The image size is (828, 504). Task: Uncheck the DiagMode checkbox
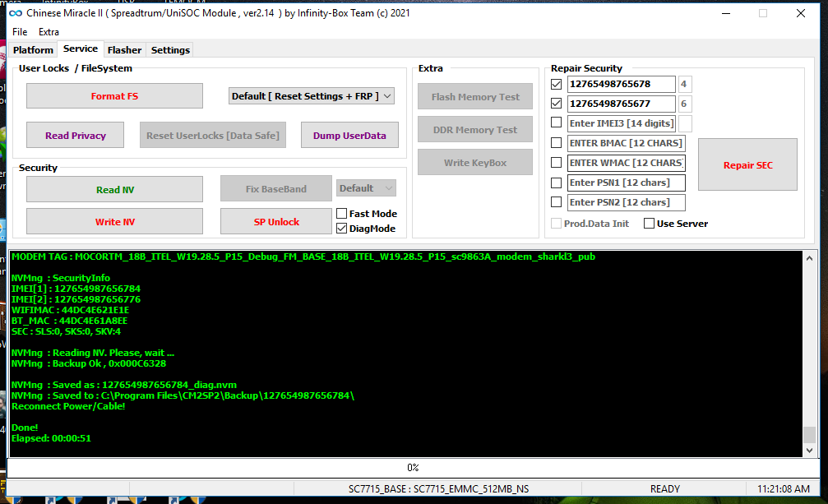pos(342,229)
